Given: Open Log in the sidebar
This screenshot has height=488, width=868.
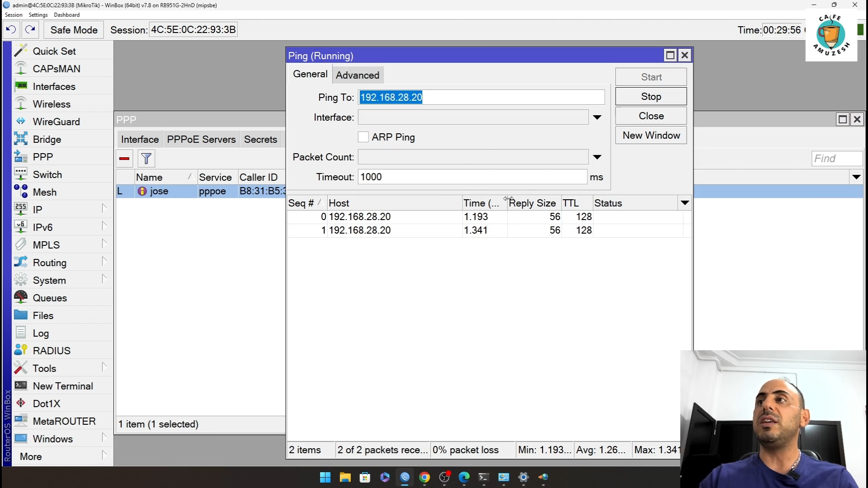Looking at the screenshot, I should (63, 333).
